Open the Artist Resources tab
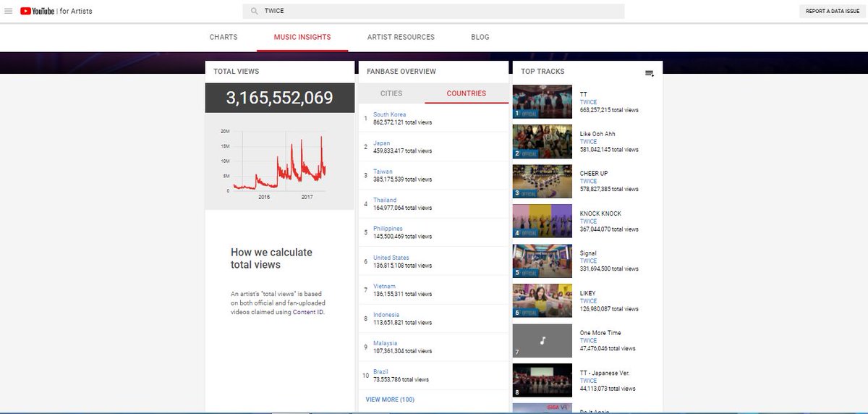 pos(401,37)
